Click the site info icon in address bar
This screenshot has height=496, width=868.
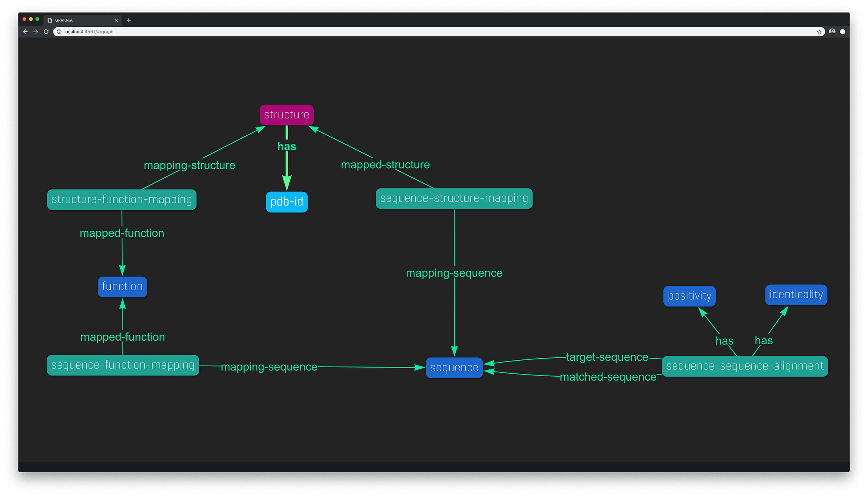click(x=59, y=32)
